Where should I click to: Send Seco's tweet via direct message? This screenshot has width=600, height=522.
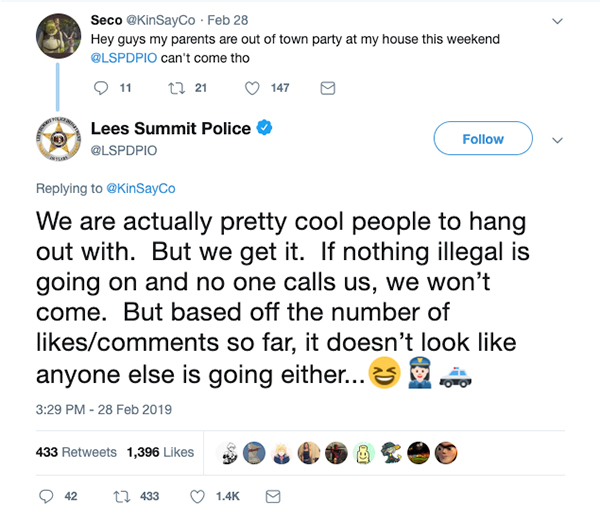pyautogui.click(x=325, y=88)
